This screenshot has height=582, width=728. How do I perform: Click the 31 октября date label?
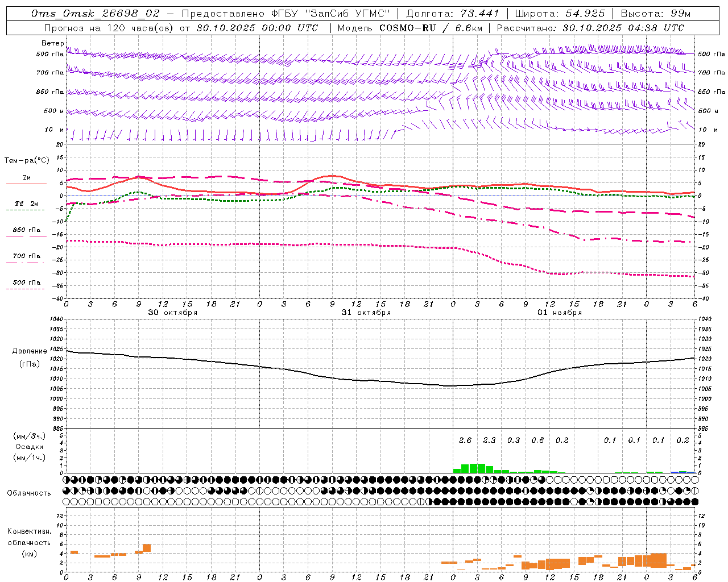[366, 313]
